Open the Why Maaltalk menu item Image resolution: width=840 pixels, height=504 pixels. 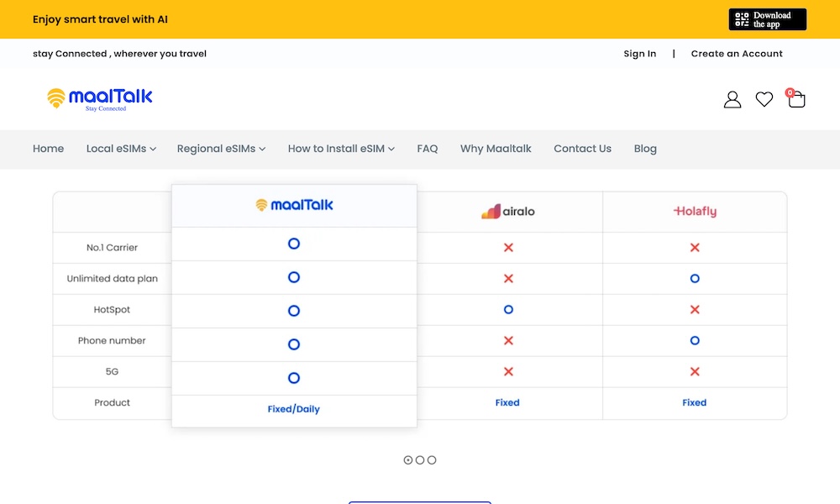[496, 149]
